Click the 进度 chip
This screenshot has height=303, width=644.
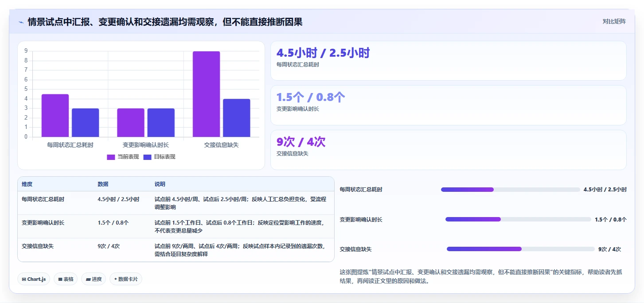[94, 279]
